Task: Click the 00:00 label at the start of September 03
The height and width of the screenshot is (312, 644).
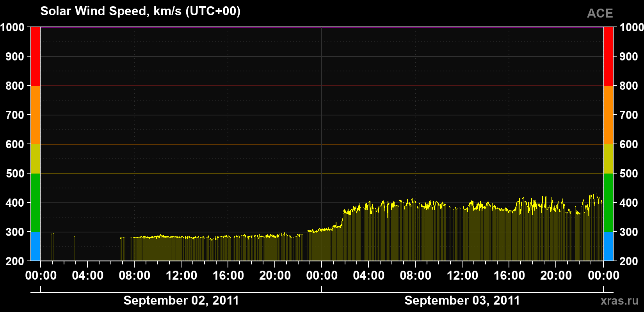Action: (x=322, y=276)
